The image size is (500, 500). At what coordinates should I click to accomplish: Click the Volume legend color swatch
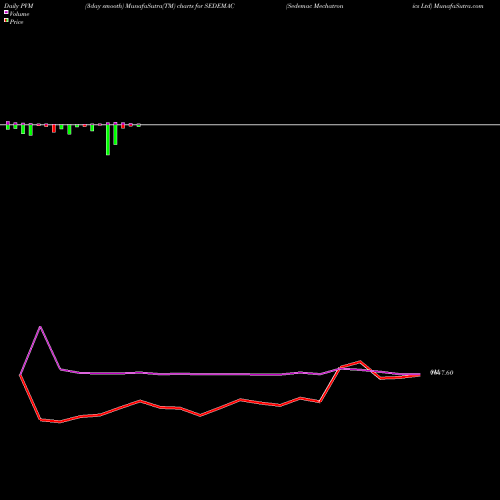coord(6,13)
